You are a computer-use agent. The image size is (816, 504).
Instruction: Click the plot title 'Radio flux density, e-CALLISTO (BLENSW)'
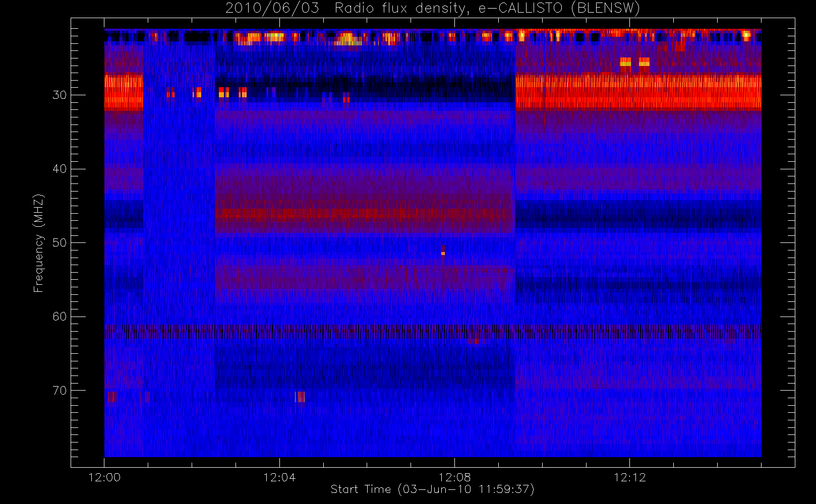tap(487, 9)
